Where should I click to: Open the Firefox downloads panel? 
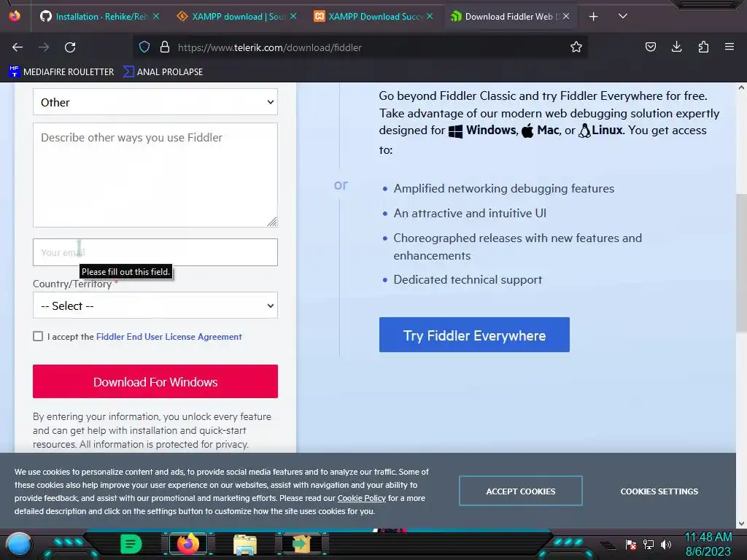coord(676,47)
